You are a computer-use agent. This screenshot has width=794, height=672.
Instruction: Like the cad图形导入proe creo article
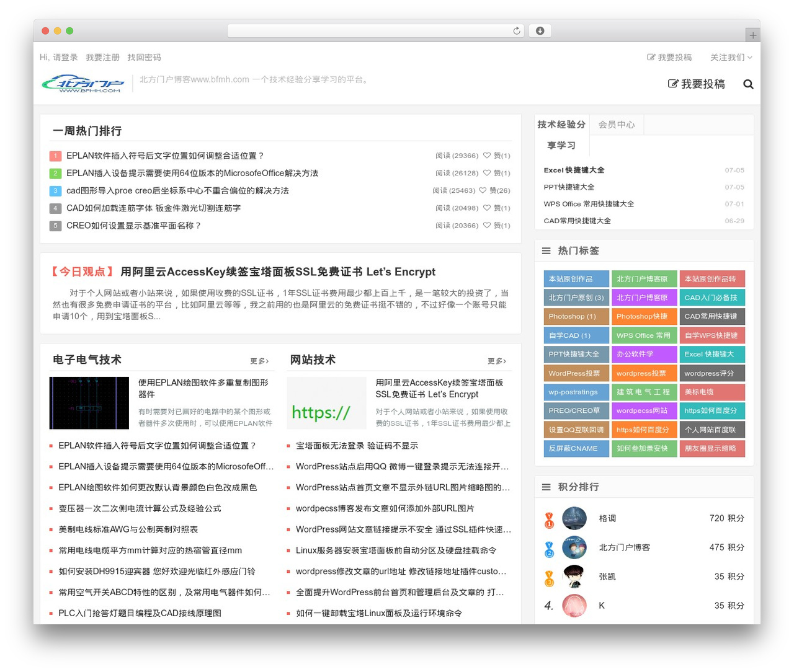483,190
